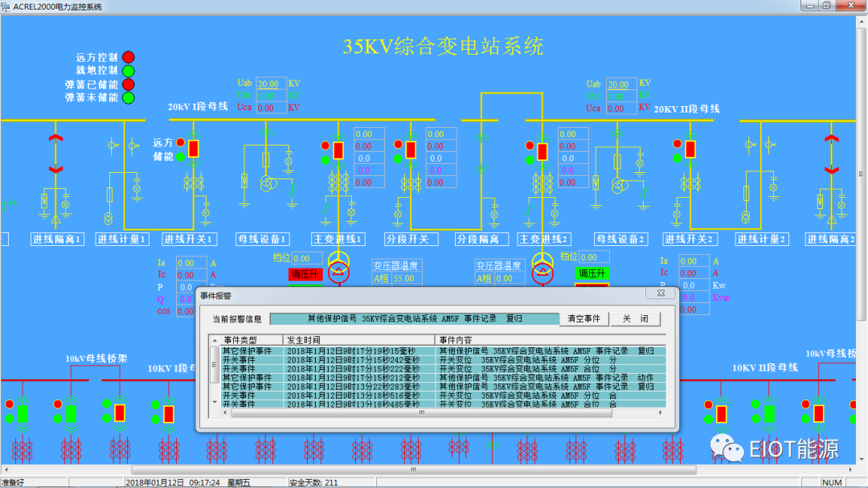Open the 主变进线2 label
Image resolution: width=868 pixels, height=488 pixels.
[x=543, y=240]
